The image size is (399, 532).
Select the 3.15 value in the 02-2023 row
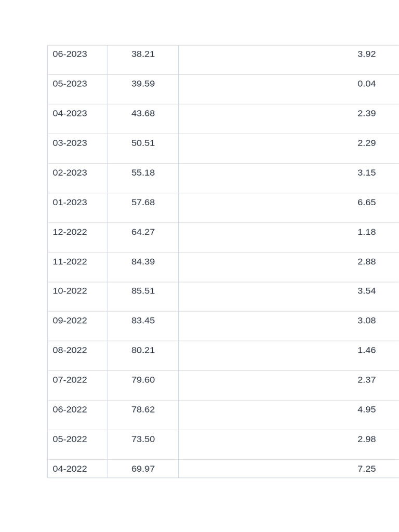366,172
